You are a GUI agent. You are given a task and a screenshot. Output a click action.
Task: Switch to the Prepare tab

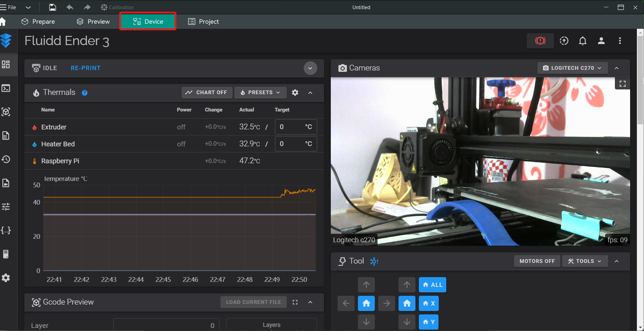tap(38, 22)
